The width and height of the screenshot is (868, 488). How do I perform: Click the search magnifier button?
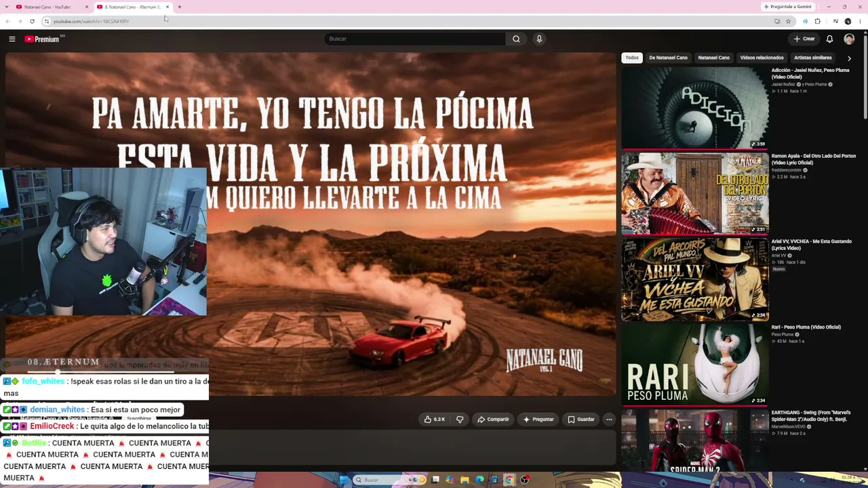click(x=516, y=39)
